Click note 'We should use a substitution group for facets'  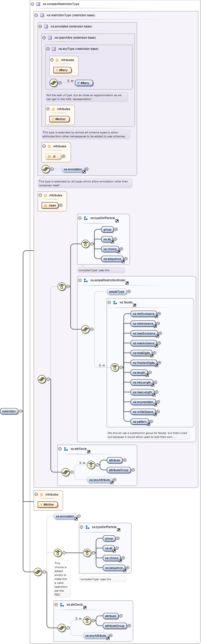pos(148,435)
